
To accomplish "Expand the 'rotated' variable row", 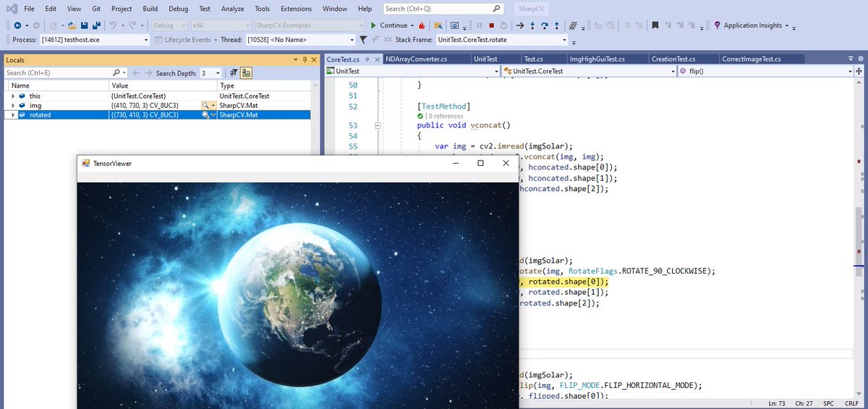I will [13, 114].
